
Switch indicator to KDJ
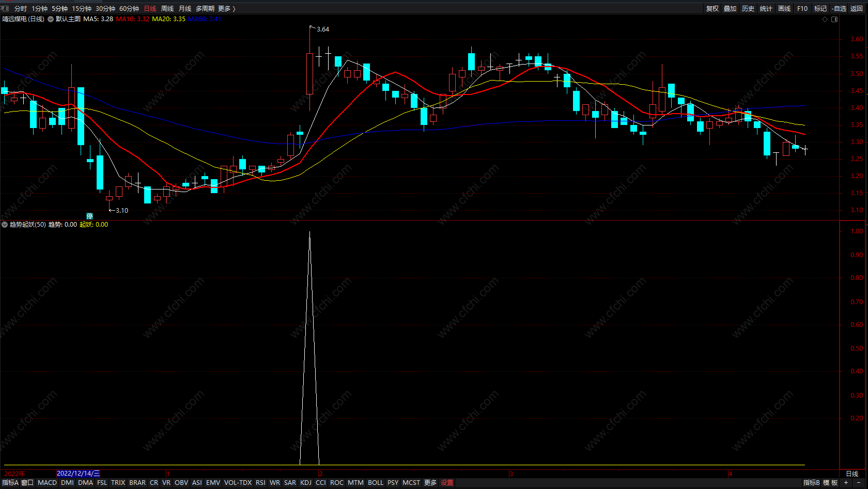tap(306, 483)
